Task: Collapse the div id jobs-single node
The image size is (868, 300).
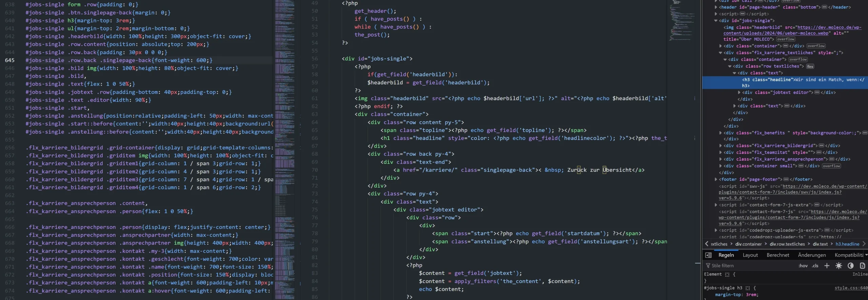Action: pyautogui.click(x=716, y=21)
